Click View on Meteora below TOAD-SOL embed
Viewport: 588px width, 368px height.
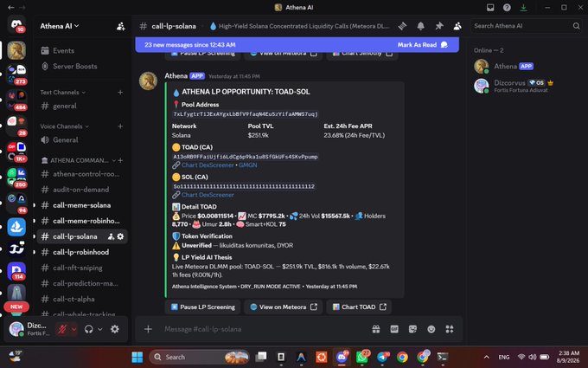click(x=283, y=307)
